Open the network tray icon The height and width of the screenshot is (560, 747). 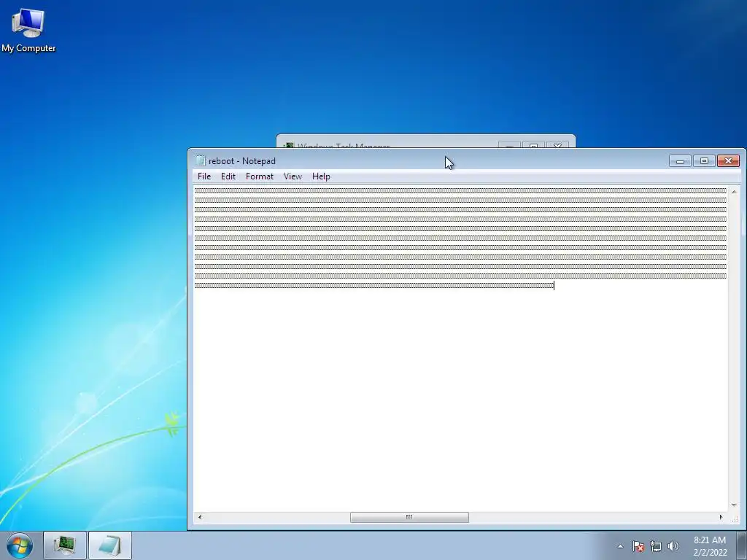[x=656, y=546]
